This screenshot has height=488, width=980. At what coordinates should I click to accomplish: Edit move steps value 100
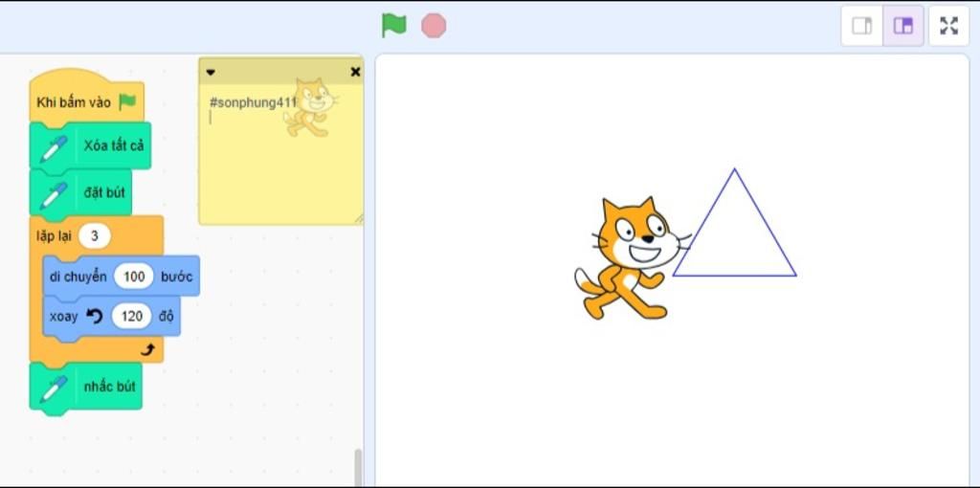tap(134, 277)
